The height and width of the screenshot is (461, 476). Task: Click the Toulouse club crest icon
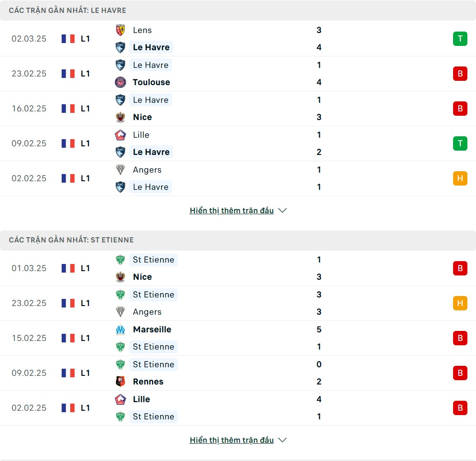120,82
